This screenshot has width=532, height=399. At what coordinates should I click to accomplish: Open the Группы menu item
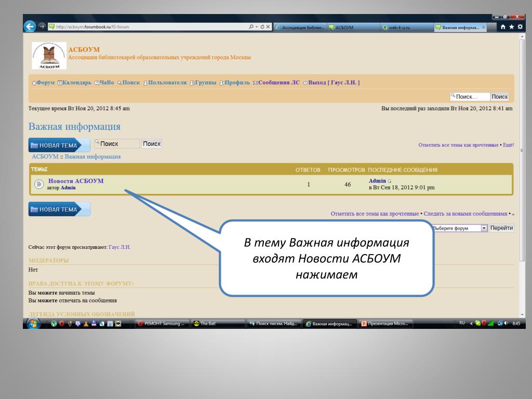click(203, 83)
